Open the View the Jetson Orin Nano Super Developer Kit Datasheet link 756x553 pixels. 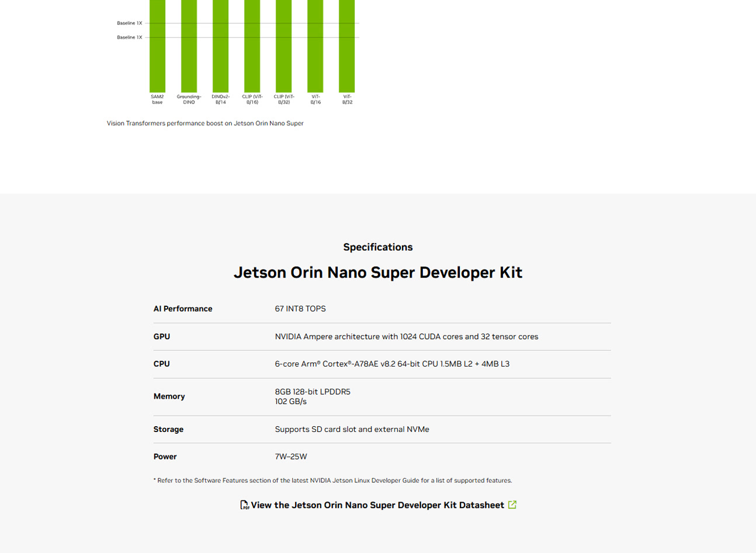coord(377,505)
